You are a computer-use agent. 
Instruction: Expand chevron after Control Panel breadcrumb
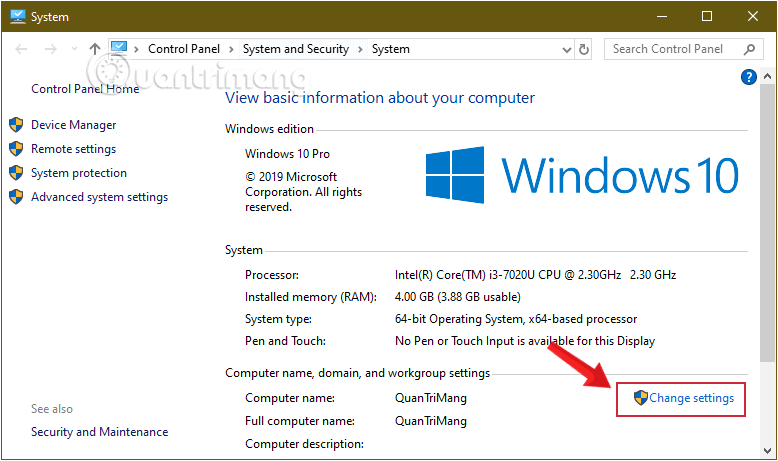(x=231, y=49)
